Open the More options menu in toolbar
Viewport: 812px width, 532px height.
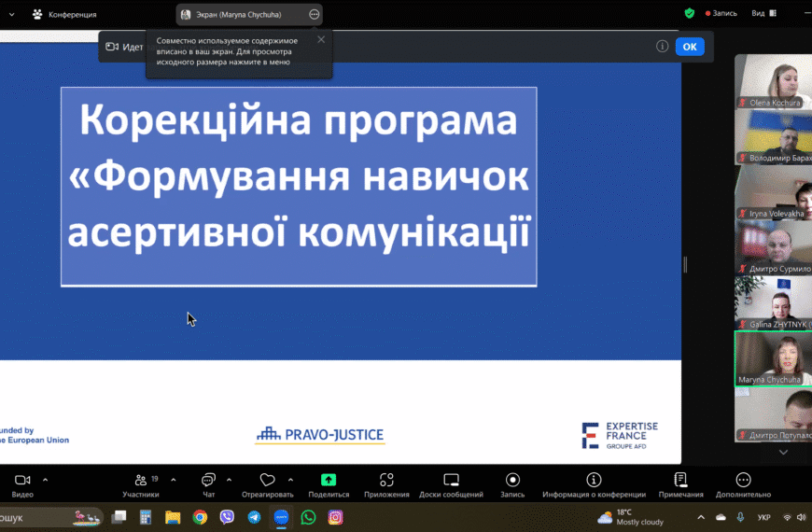pyautogui.click(x=743, y=480)
